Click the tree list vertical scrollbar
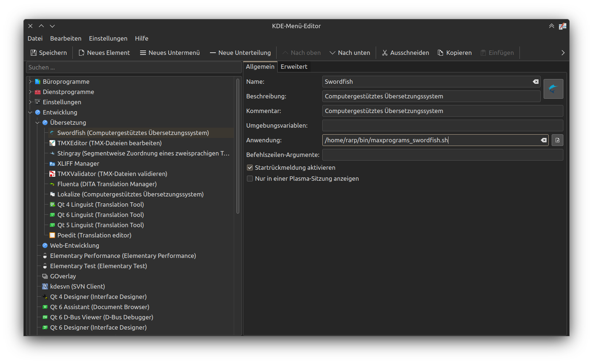This screenshot has width=593, height=364. point(238,146)
